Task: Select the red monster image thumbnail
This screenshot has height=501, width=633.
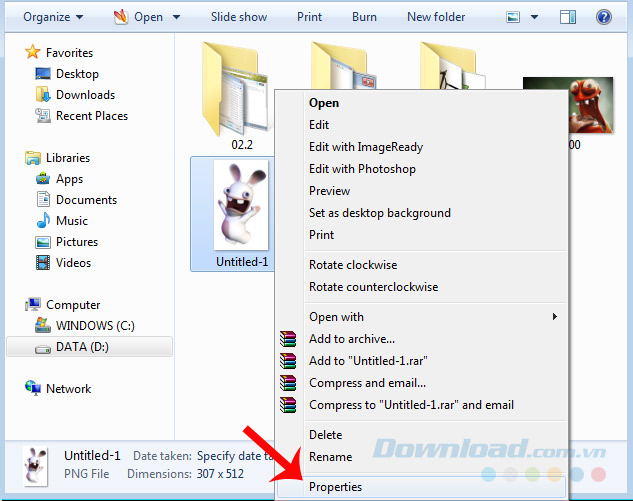Action: click(591, 105)
